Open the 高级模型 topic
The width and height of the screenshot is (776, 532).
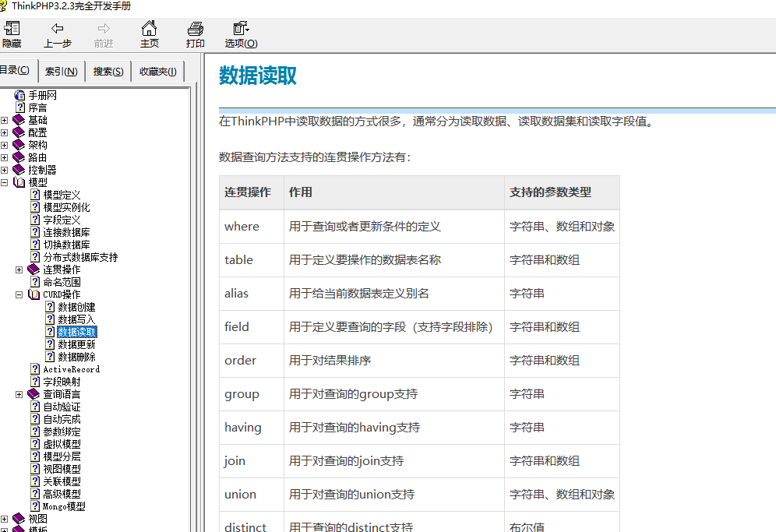62,493
